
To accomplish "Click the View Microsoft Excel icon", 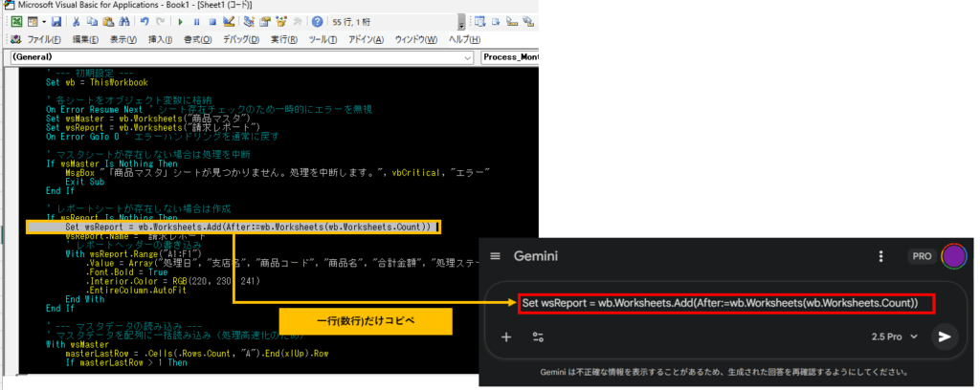I will pos(16,21).
